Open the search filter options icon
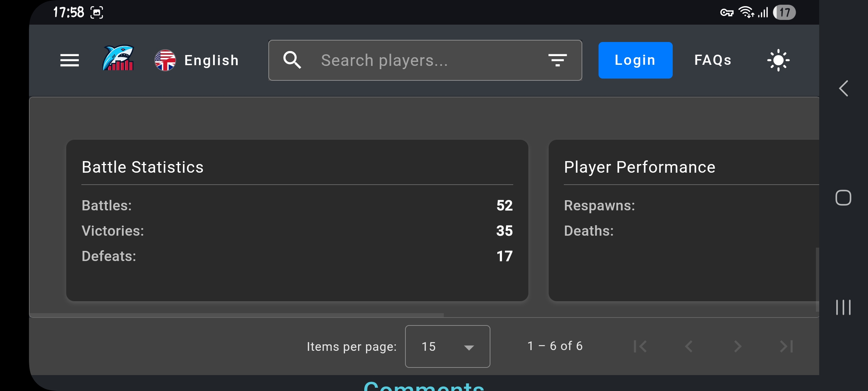Screen dimensions: 868x391 [557, 60]
